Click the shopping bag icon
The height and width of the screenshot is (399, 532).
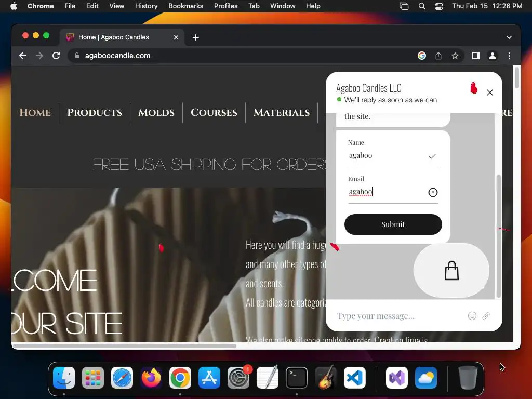451,270
